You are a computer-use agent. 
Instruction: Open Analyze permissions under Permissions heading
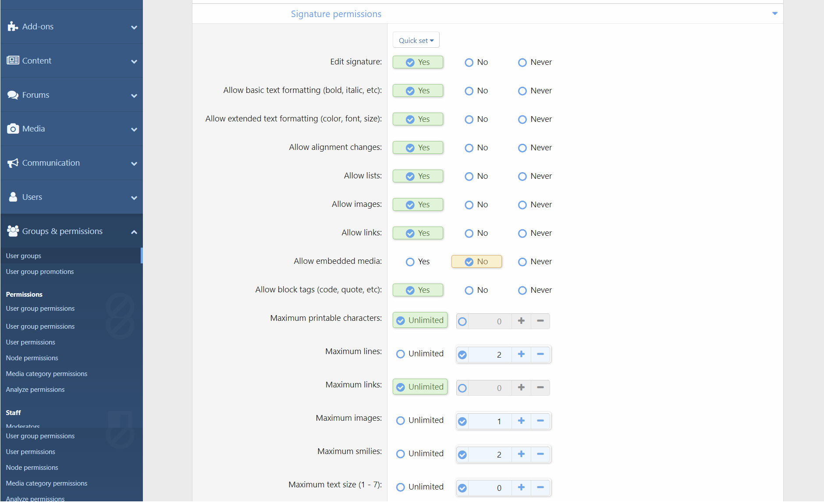[35, 390]
